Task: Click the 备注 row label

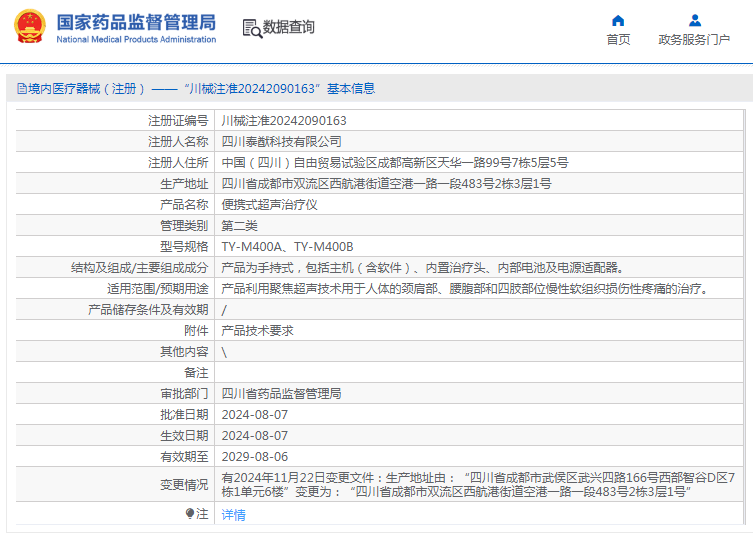Action: tap(196, 373)
